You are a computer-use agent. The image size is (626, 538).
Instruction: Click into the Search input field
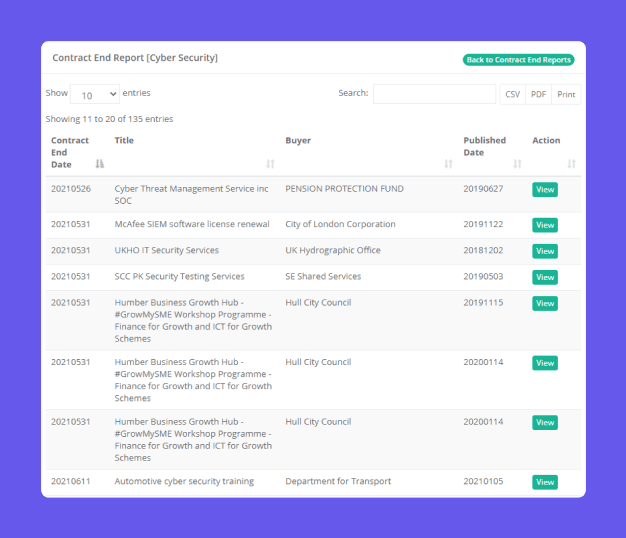point(434,94)
